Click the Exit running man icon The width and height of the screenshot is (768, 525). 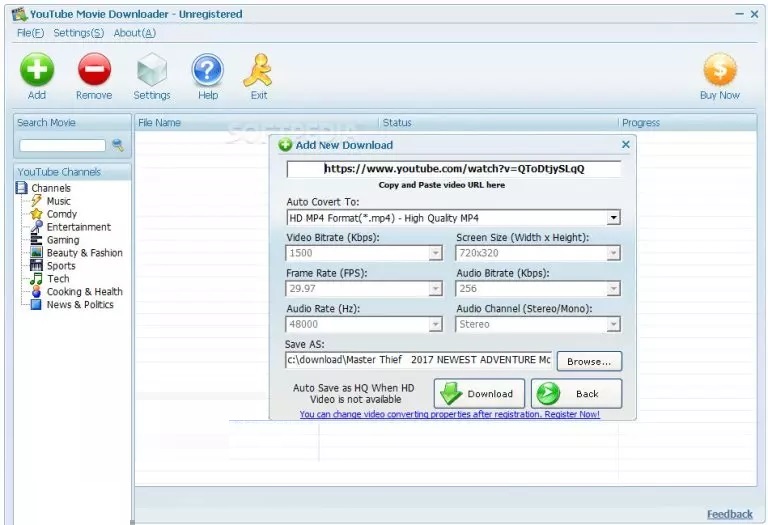pyautogui.click(x=258, y=70)
